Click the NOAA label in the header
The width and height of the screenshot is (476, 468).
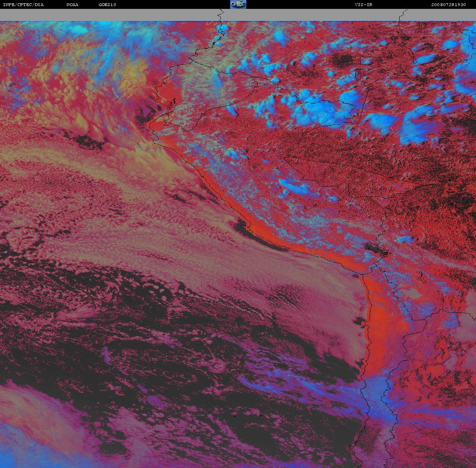pyautogui.click(x=72, y=4)
